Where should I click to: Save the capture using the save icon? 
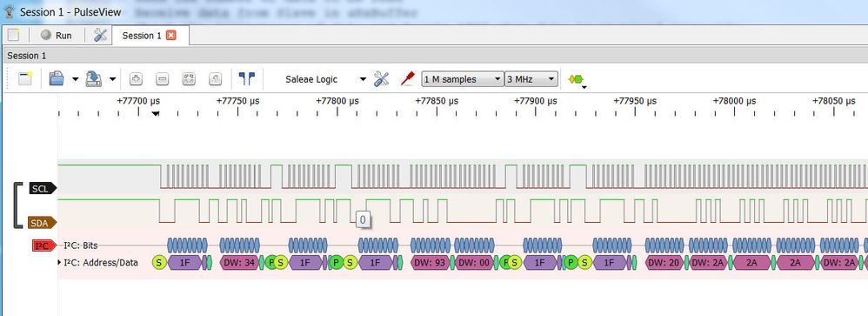pos(93,78)
